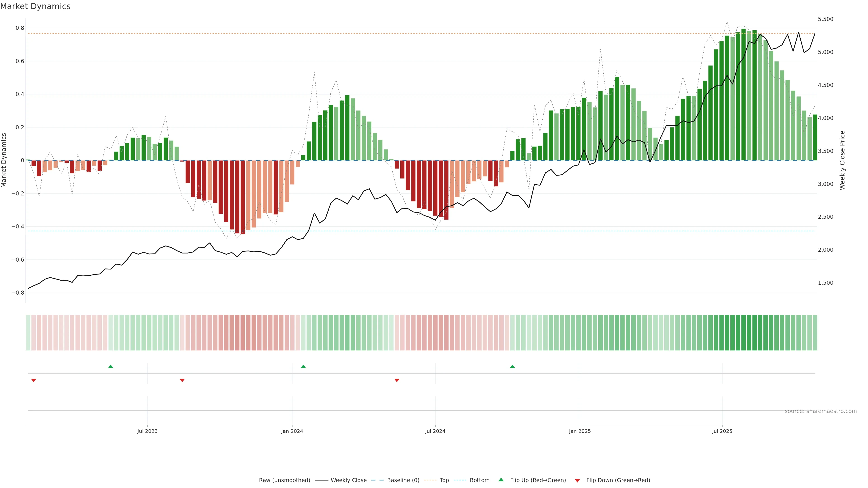This screenshot has height=488, width=868.
Task: Click the red flip-down marker after Jul 2023
Action: tap(182, 380)
